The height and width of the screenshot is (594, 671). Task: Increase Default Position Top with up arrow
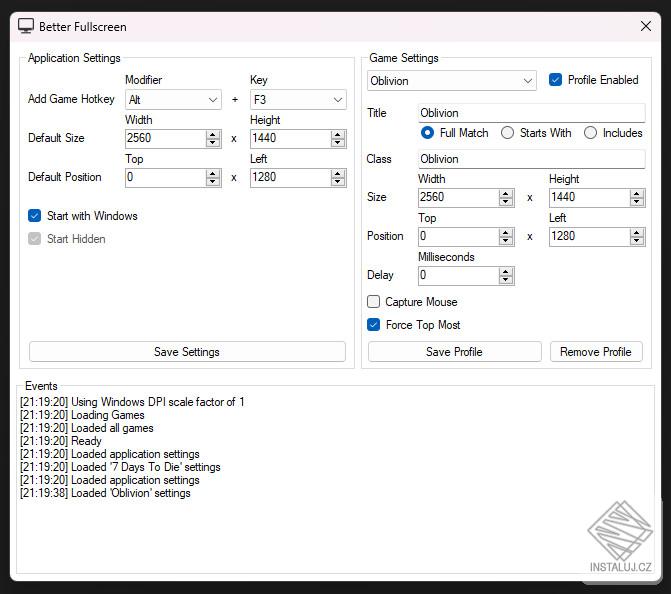pyautogui.click(x=213, y=173)
